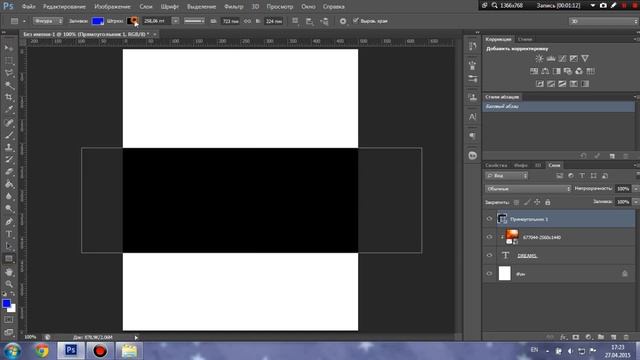Viewport: 640px width, 360px height.
Task: Open shape settings gear icon
Action: 343,21
